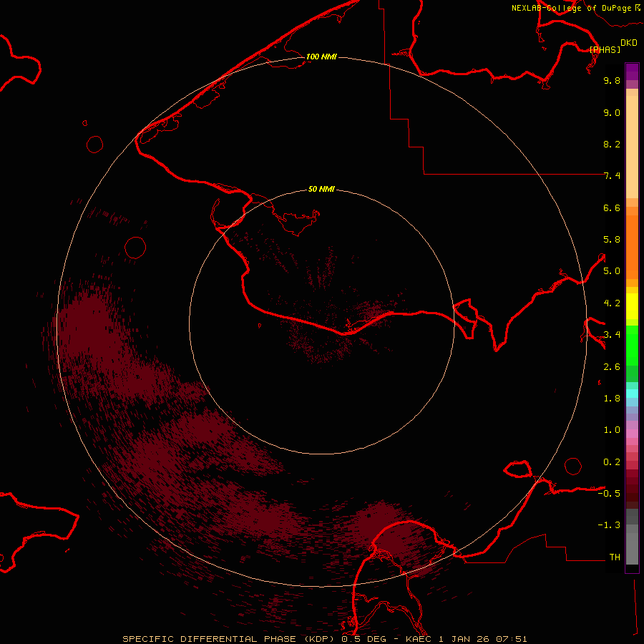644x644 pixels.
Task: Click the 100 NMI range ring label
Action: tap(321, 57)
